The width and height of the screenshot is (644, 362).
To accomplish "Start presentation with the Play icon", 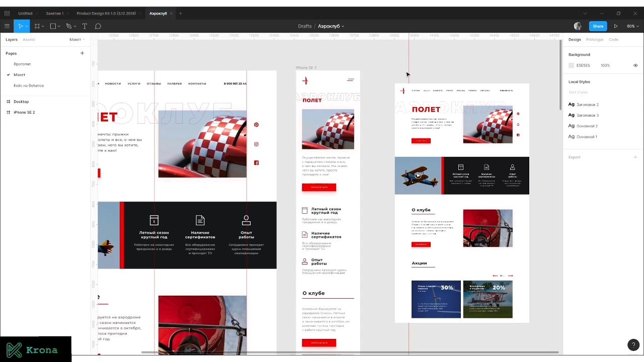I will 615,26.
